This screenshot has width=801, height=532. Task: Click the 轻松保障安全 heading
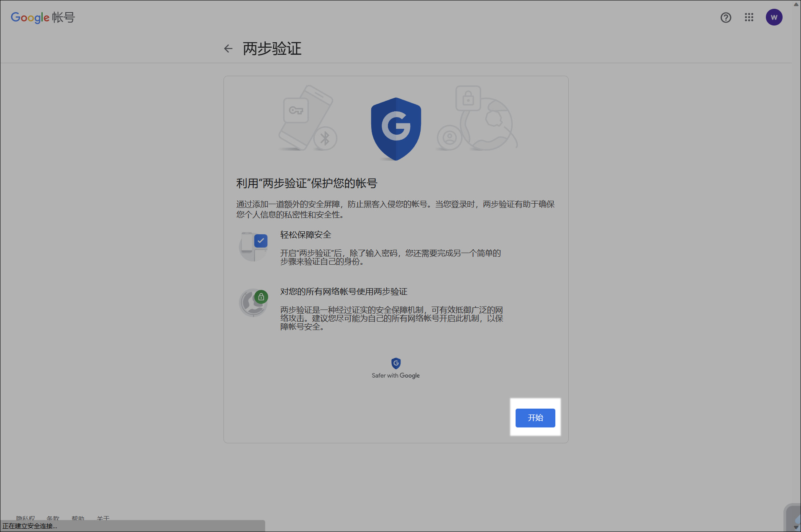306,235
